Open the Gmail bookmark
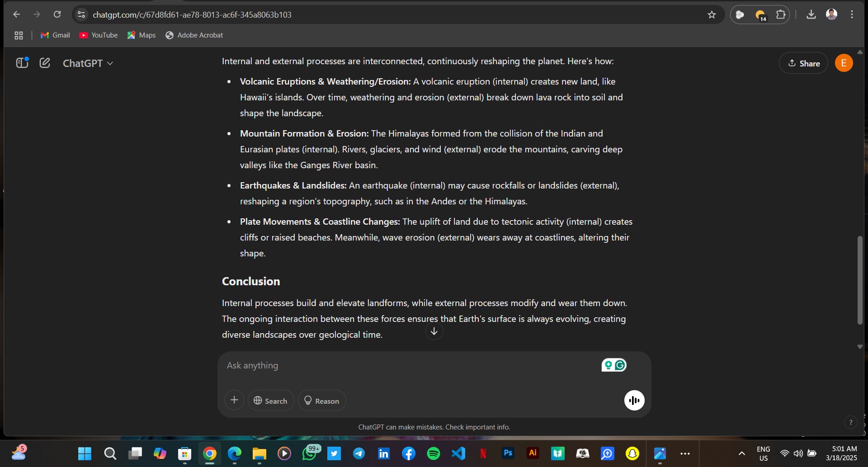 (x=55, y=35)
